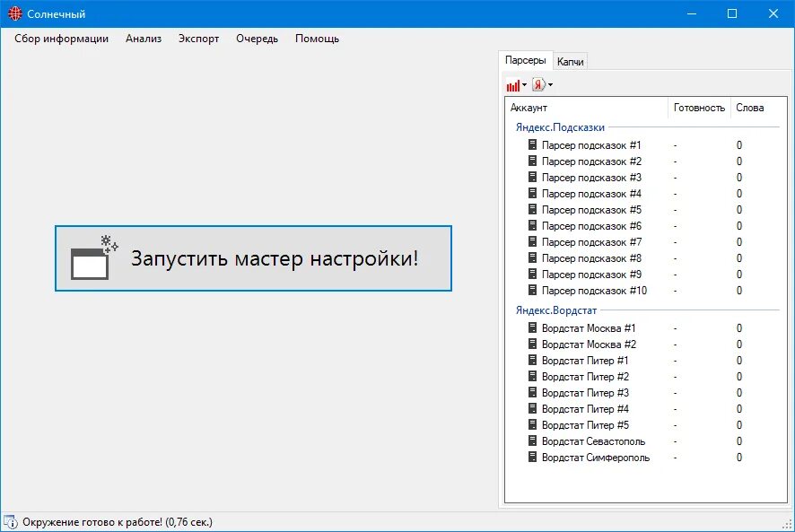Click icon of Парсер подсказок #6
The image size is (795, 532).
pyautogui.click(x=532, y=226)
